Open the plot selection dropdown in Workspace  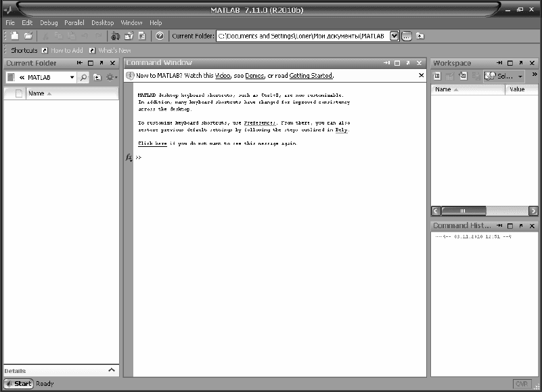[x=520, y=77]
